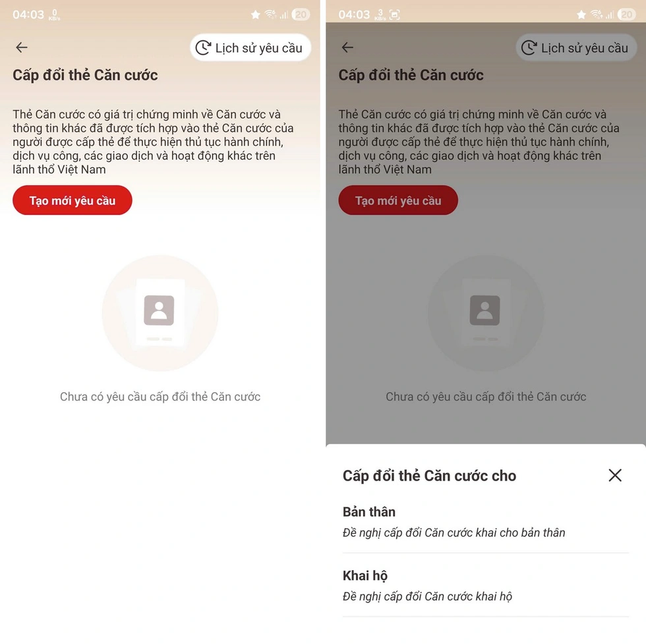This screenshot has height=644, width=646.
Task: Tap the clock time in the left status bar
Action: pyautogui.click(x=28, y=15)
